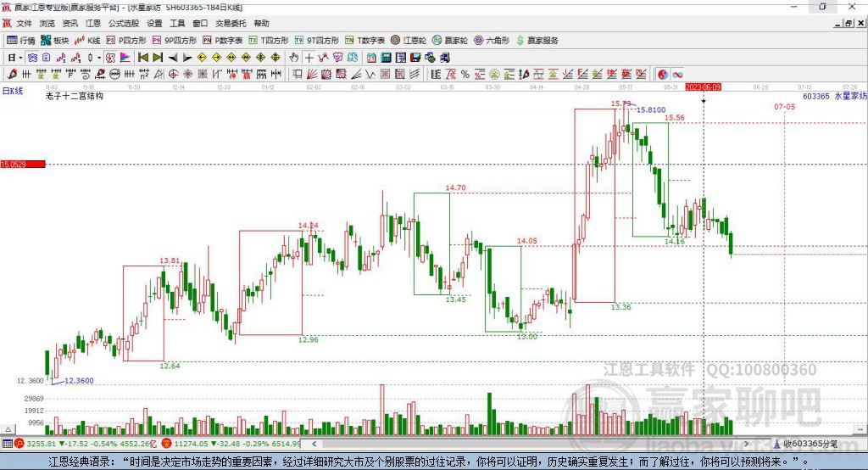This screenshot has height=470, width=868.
Task: Select the Gann fan lines tool
Action: point(312,75)
